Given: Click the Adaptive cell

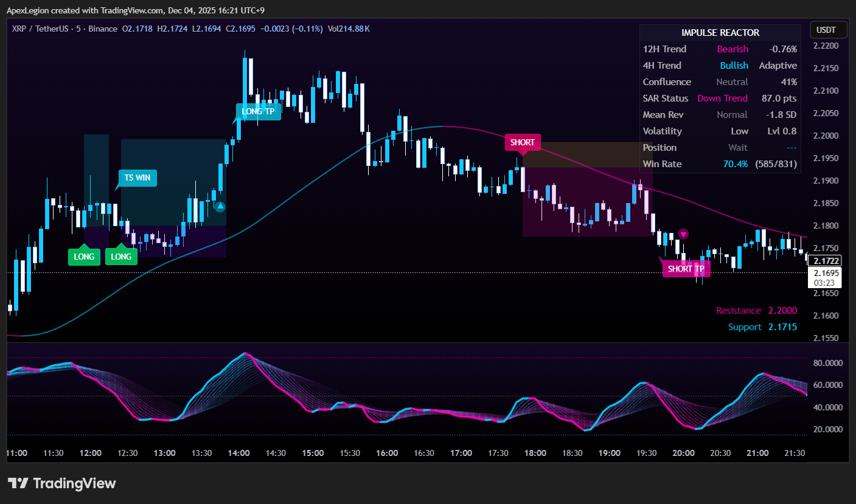Looking at the screenshot, I should point(778,66).
